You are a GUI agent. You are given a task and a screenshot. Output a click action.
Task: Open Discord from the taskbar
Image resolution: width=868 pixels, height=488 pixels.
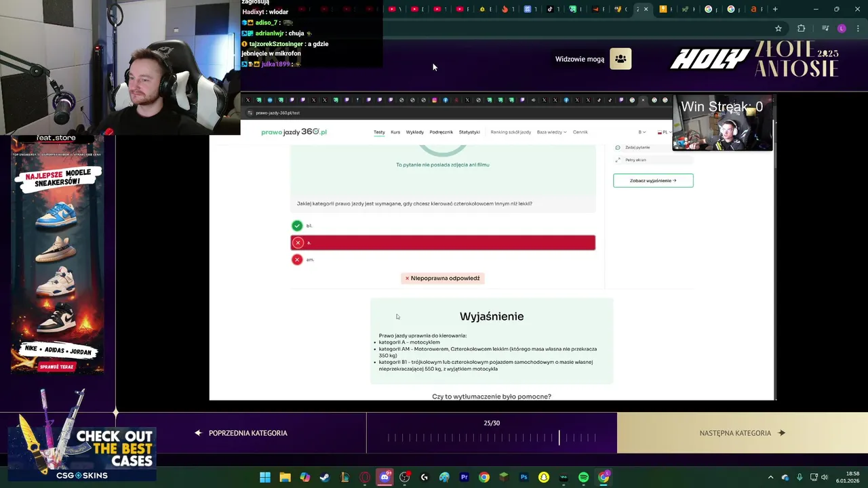[x=384, y=477]
